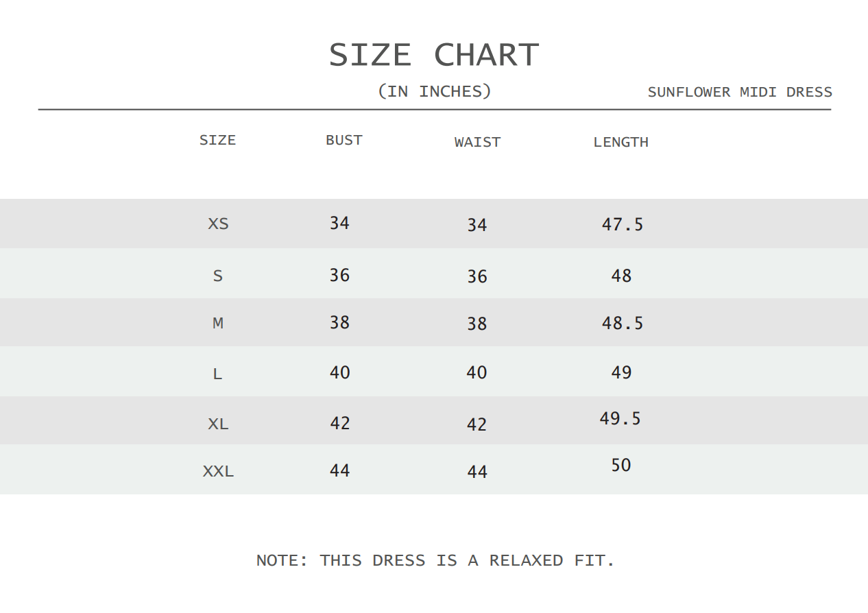The width and height of the screenshot is (868, 613).
Task: Select the LENGTH column header
Action: point(620,142)
